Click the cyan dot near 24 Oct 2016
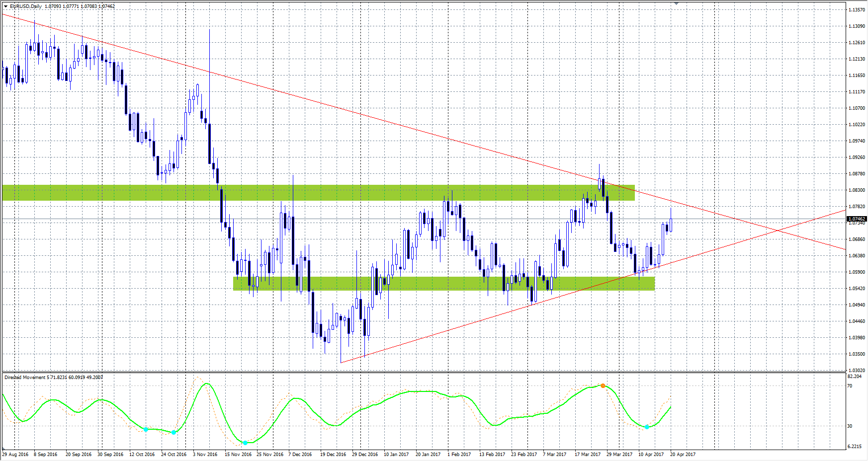 coord(174,433)
